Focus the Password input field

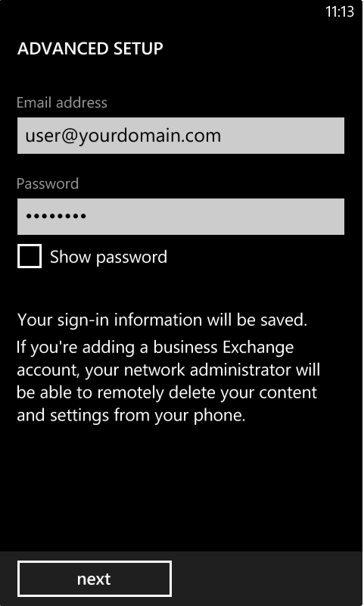[x=181, y=217]
